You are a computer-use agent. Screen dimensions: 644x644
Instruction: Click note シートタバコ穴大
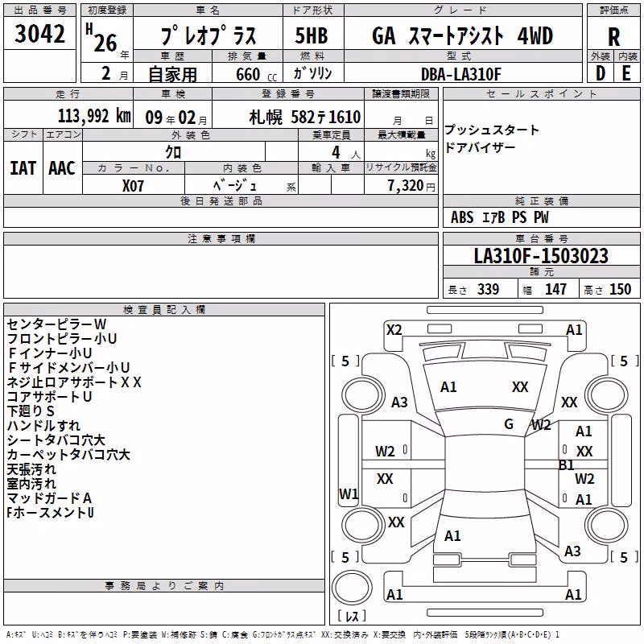[x=56, y=440]
